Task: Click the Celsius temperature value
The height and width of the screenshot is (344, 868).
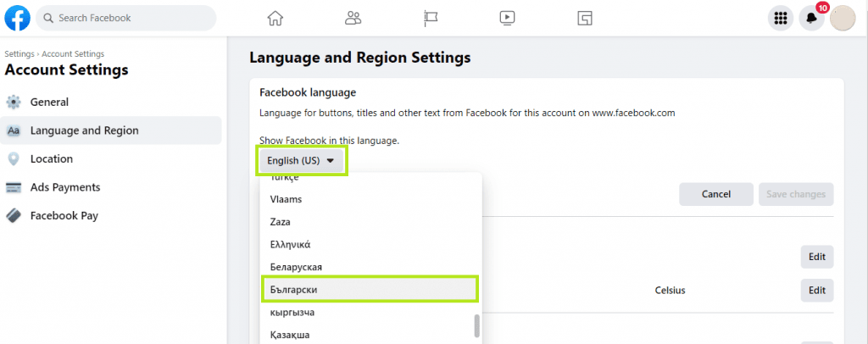Action: [670, 291]
